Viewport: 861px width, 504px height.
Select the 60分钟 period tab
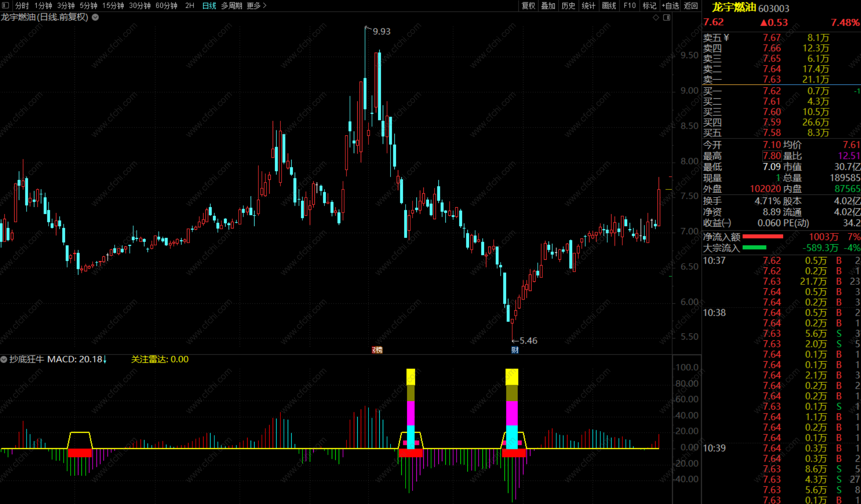pyautogui.click(x=166, y=5)
